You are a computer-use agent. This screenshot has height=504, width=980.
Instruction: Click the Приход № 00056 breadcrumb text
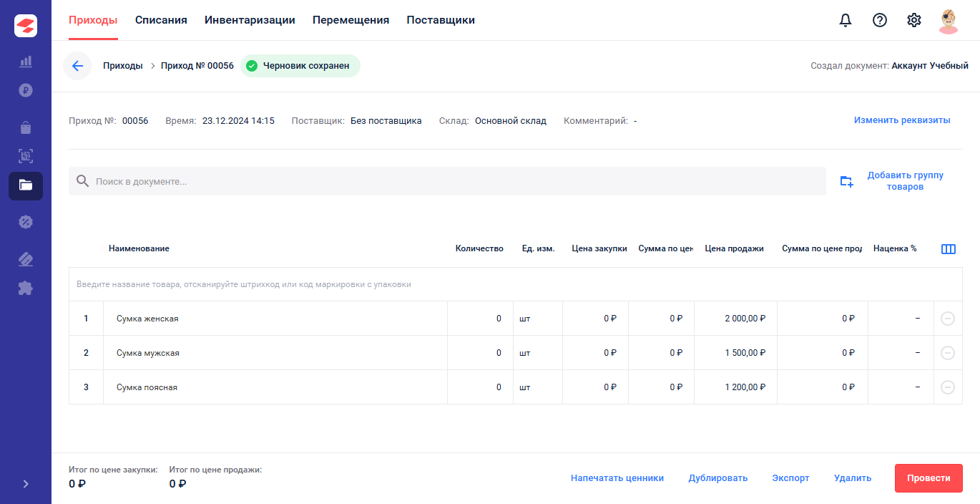pyautogui.click(x=197, y=66)
